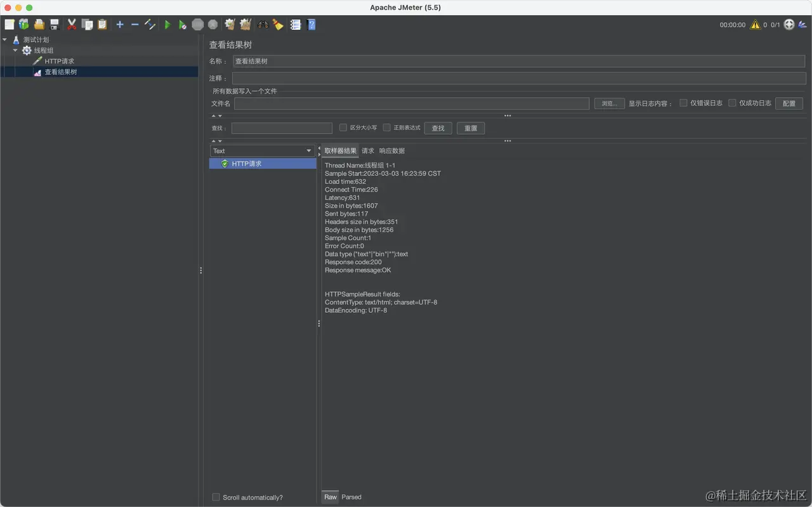Click the 文件名 filename input field

click(x=412, y=103)
